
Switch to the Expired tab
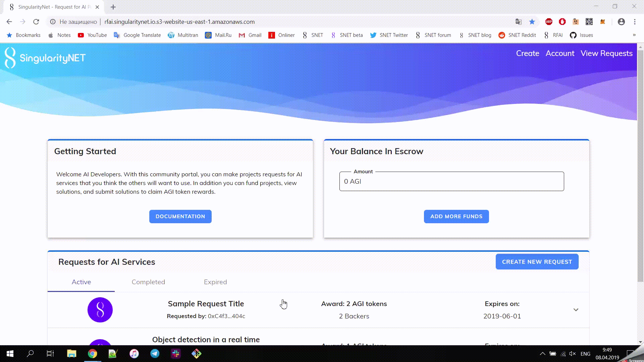click(215, 282)
